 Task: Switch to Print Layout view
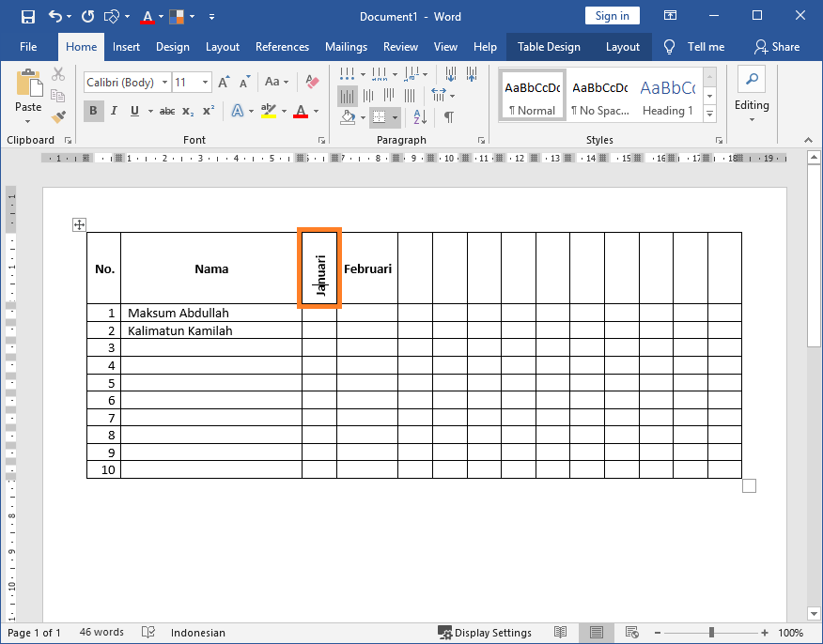[596, 633]
